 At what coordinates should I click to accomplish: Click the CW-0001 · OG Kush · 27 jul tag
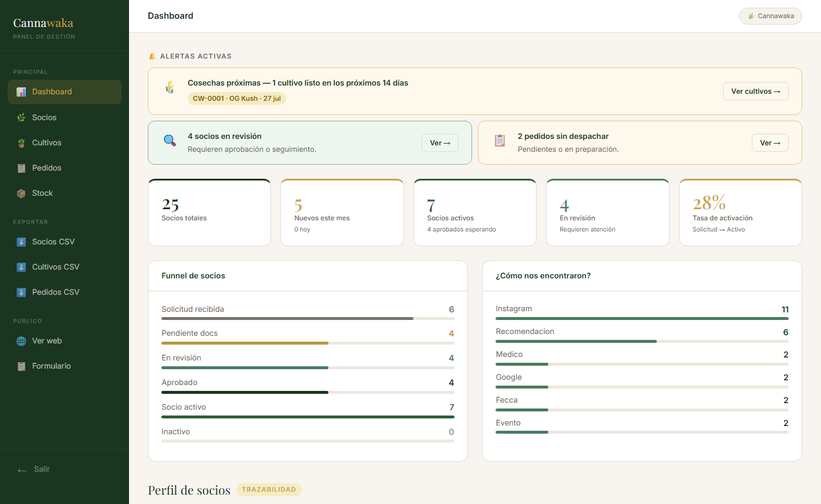coord(237,98)
